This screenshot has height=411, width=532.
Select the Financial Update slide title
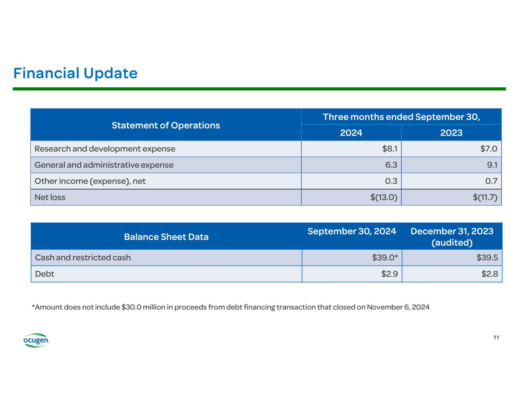click(x=75, y=73)
